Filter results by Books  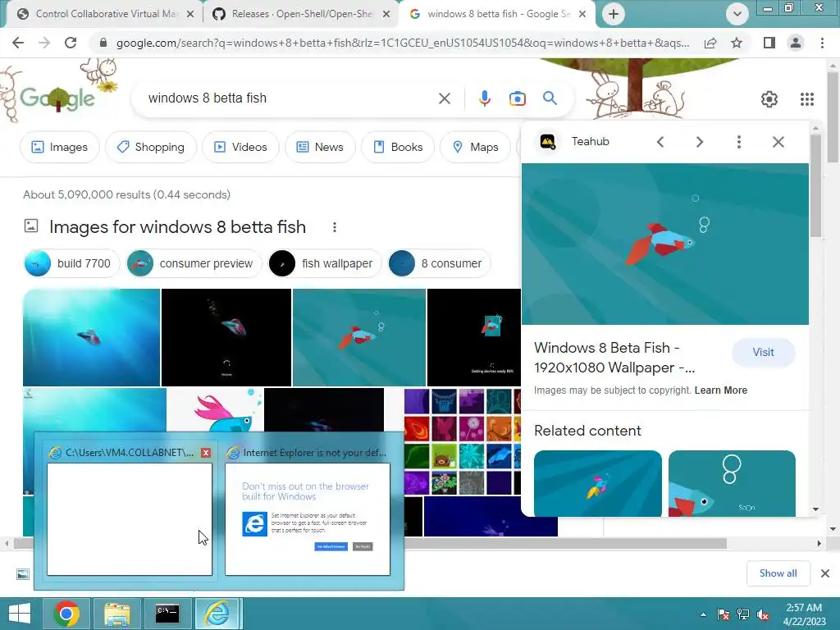(x=398, y=147)
